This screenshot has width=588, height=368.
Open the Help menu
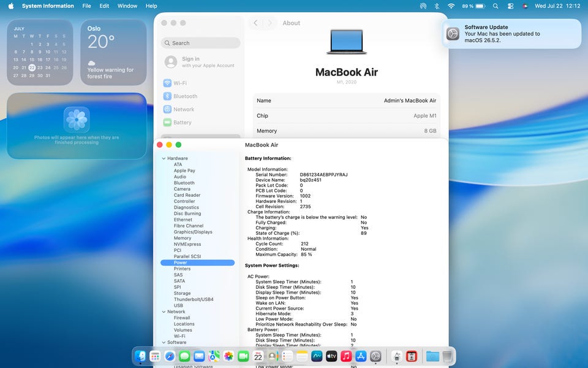coord(151,6)
